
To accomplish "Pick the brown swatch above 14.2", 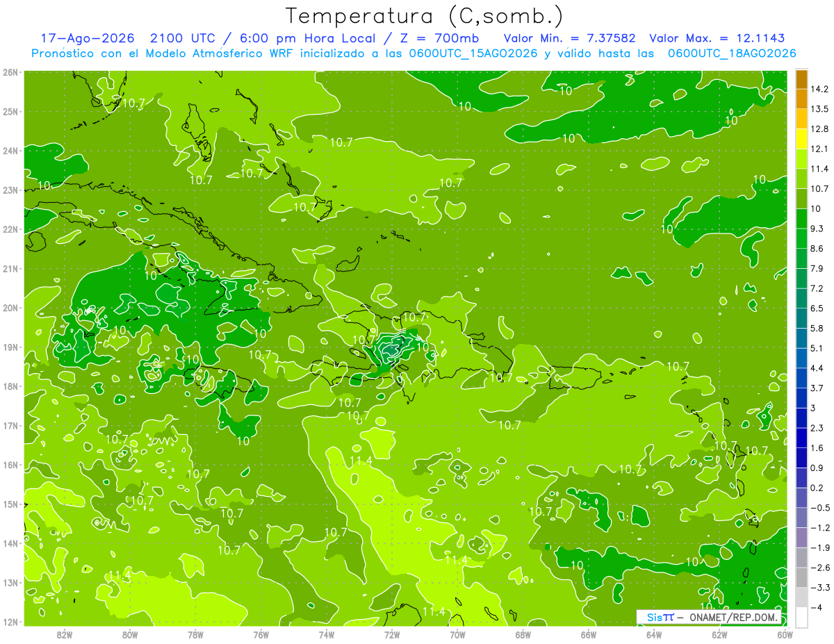I will [x=801, y=79].
